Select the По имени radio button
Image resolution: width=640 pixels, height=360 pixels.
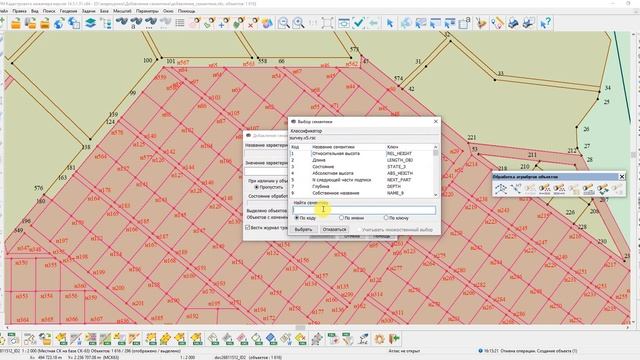click(342, 218)
